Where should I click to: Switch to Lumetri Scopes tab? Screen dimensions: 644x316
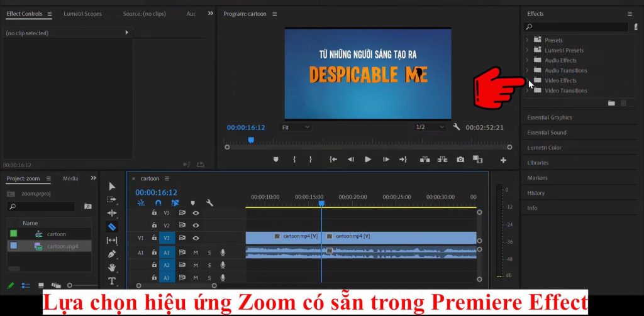(x=82, y=14)
